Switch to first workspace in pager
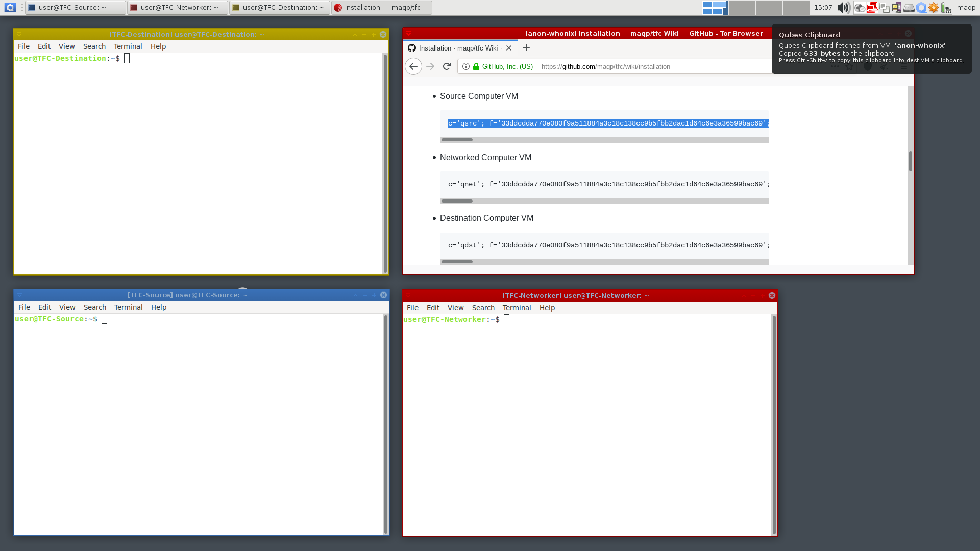 tap(715, 7)
